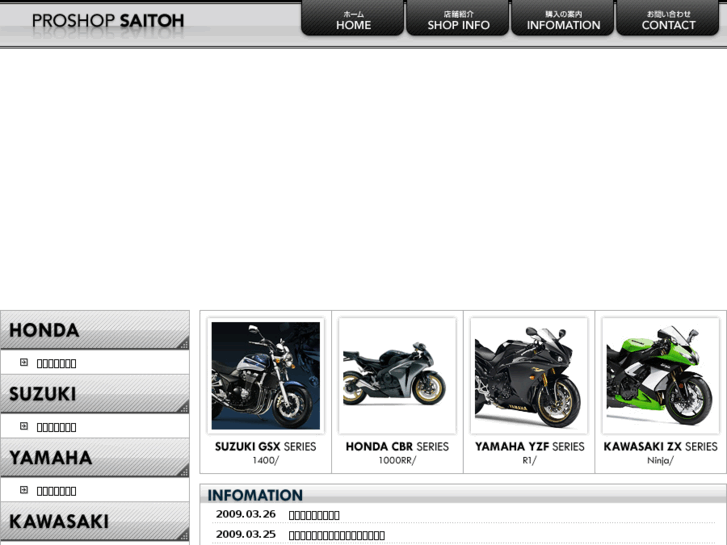Open the CONTACT navigation tab
Screen dimensions: 727x545
pyautogui.click(x=668, y=18)
